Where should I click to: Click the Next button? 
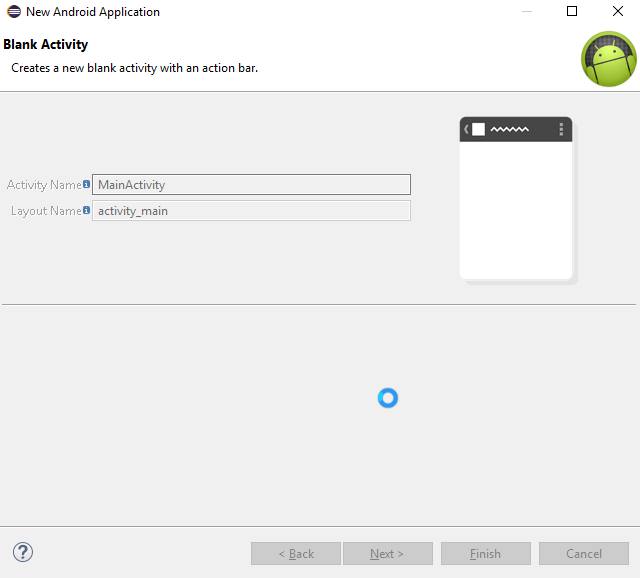(x=388, y=554)
